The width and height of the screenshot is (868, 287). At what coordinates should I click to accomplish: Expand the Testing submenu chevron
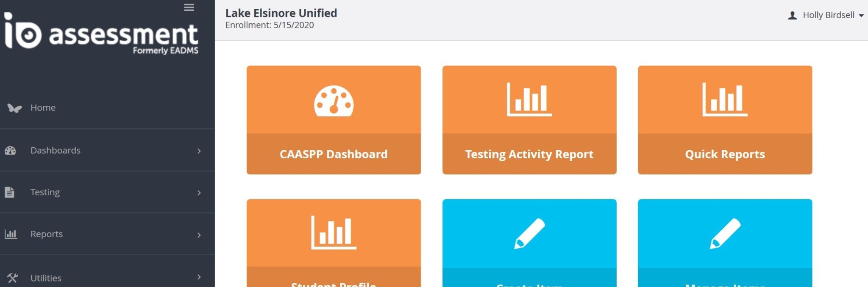click(199, 193)
